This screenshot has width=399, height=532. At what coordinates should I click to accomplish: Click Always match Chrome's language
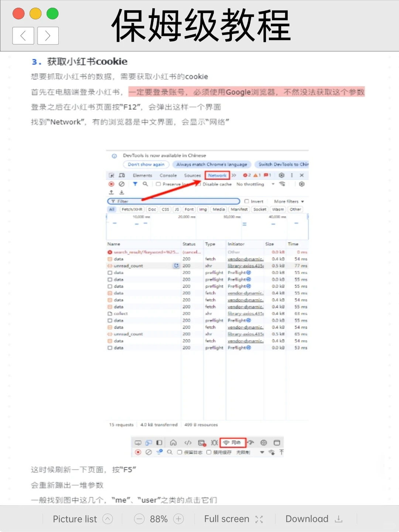click(212, 164)
